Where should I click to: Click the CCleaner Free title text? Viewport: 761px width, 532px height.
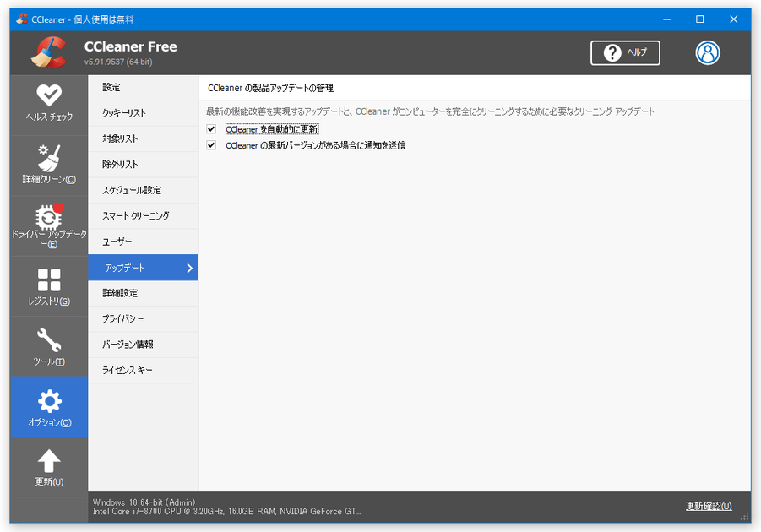click(x=131, y=46)
